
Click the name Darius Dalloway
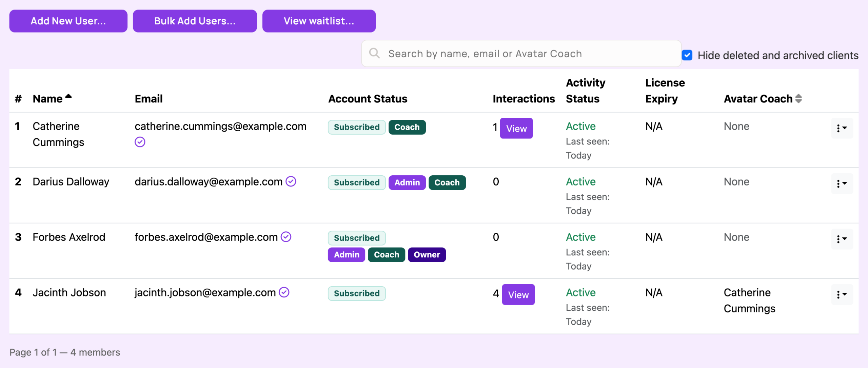click(x=71, y=181)
